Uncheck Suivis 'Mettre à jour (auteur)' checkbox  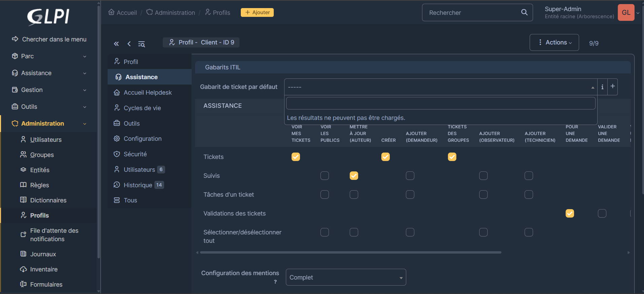pyautogui.click(x=354, y=176)
